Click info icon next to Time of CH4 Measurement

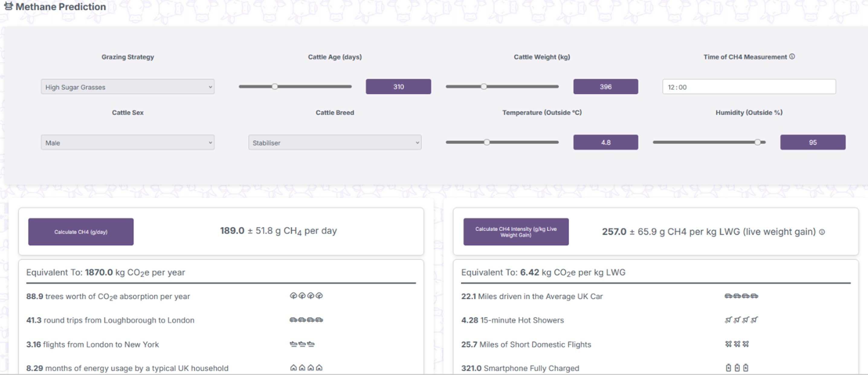pyautogui.click(x=792, y=56)
